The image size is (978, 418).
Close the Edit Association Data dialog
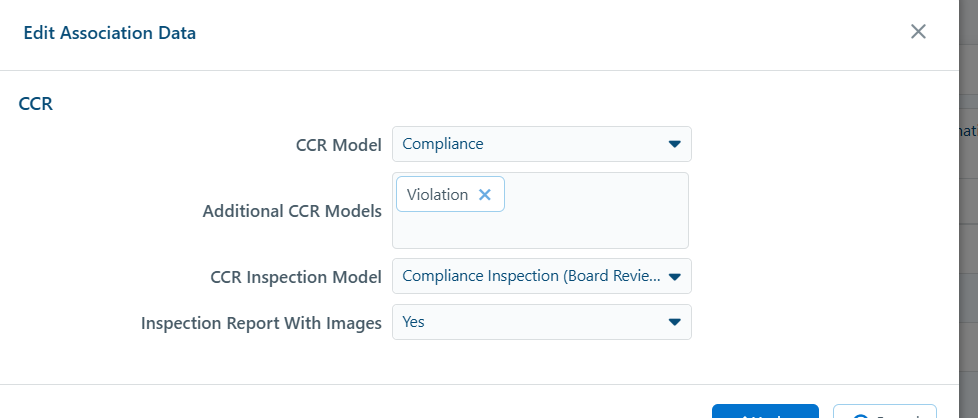918,32
